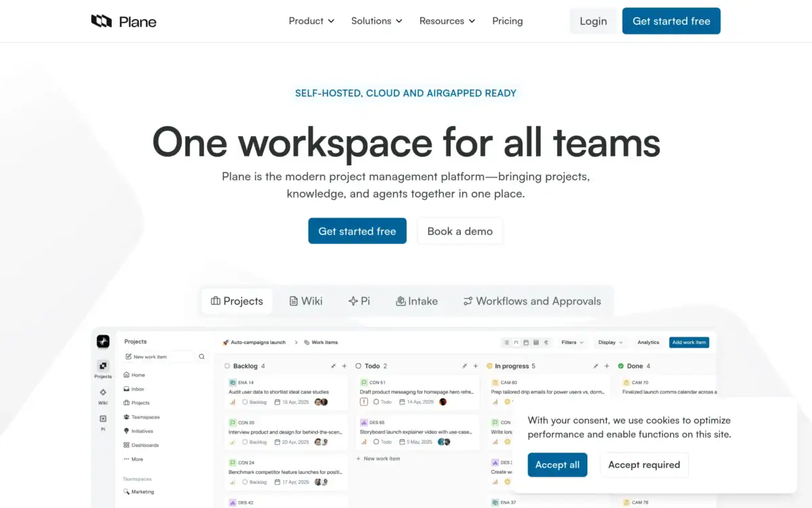Click the Pi icon in the app sidebar
The width and height of the screenshot is (812, 508).
click(x=103, y=422)
